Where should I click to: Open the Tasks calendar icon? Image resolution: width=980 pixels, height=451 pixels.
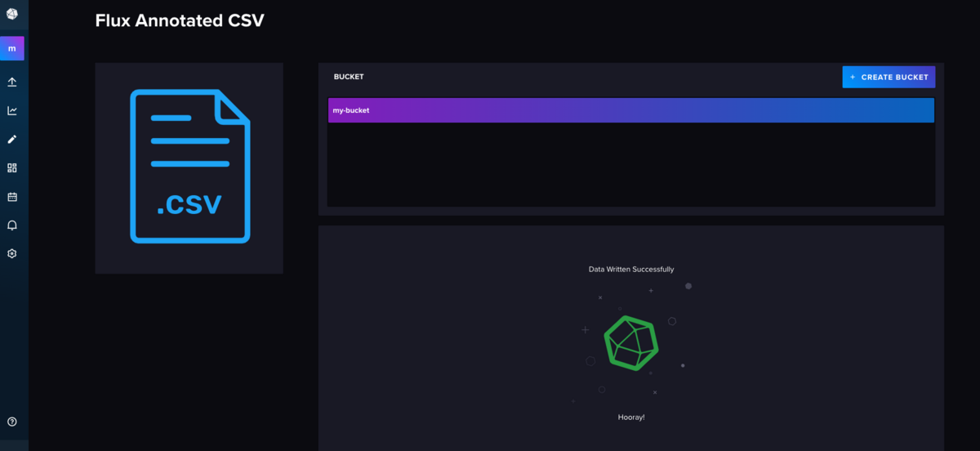(11, 196)
